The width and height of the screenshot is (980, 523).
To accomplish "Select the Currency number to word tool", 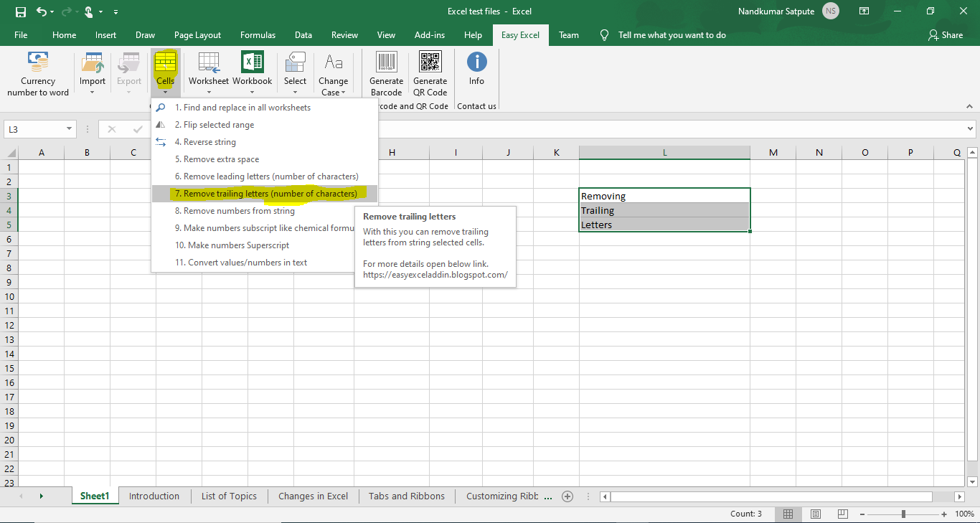I will coord(37,72).
